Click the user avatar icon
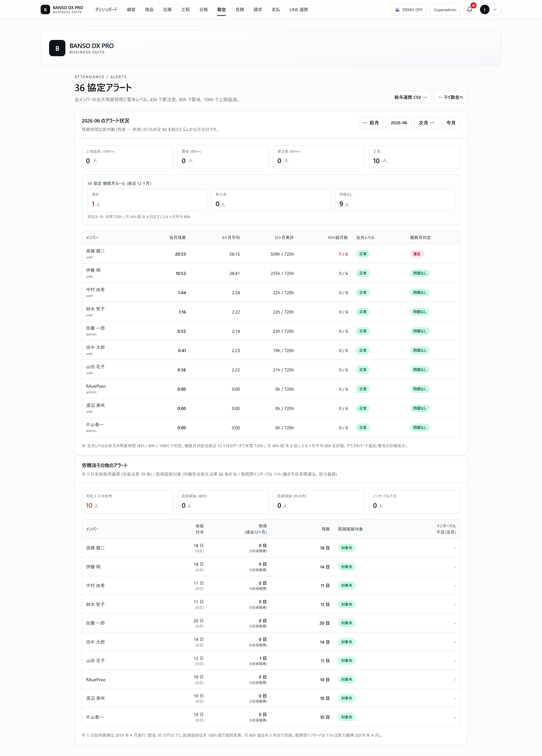Viewport: 542px width, 756px height. pos(484,10)
